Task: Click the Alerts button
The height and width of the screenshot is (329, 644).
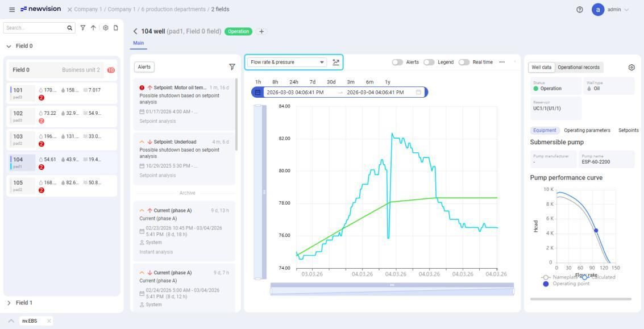Action: [x=144, y=67]
